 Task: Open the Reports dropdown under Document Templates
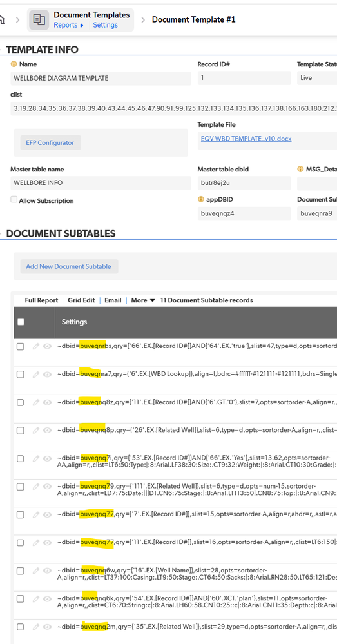[x=68, y=25]
